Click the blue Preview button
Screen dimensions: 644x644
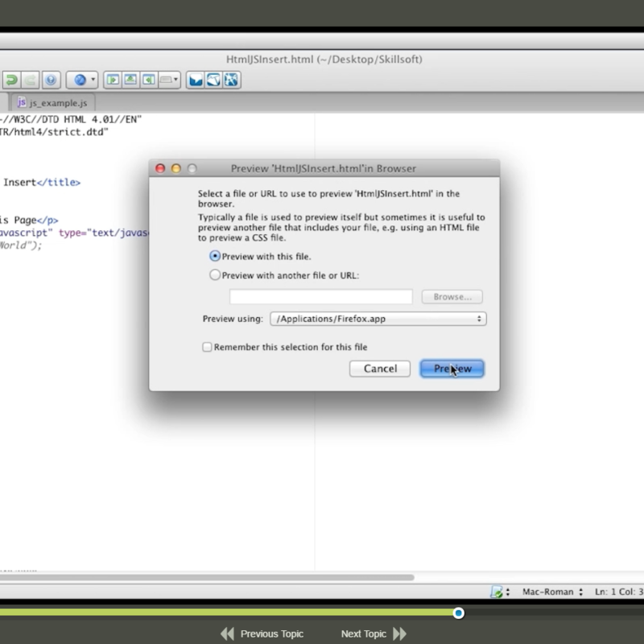452,369
